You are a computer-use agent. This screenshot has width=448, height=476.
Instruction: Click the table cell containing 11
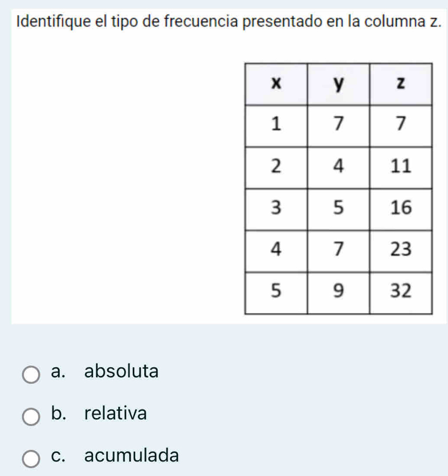click(401, 167)
